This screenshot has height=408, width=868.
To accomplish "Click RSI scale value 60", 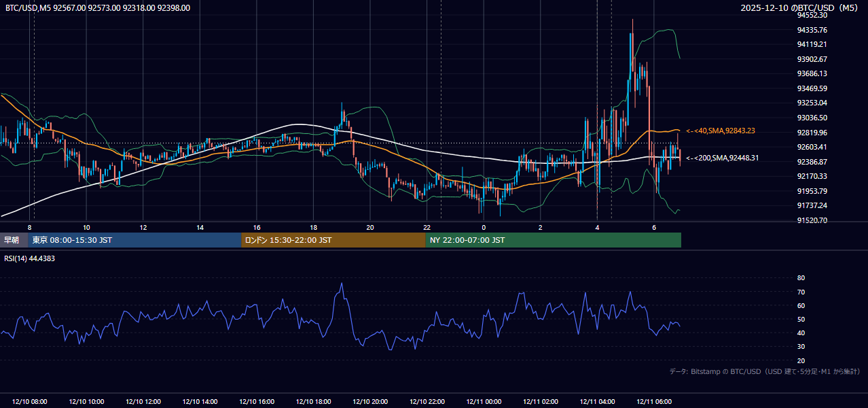I will click(801, 305).
